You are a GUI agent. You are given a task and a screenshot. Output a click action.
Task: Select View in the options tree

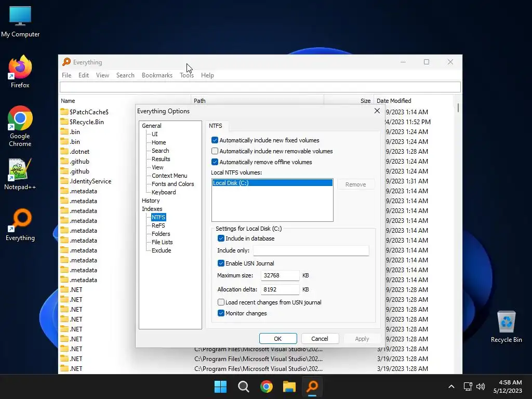(157, 167)
